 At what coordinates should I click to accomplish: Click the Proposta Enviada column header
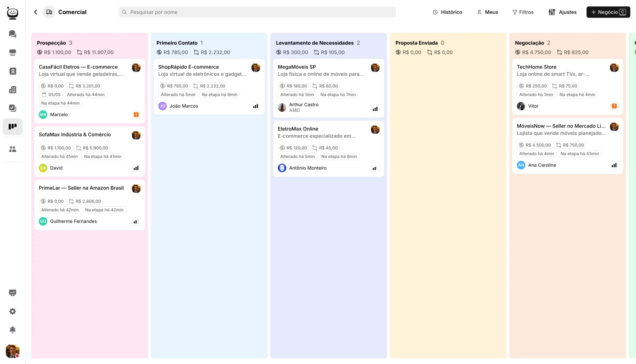(417, 43)
